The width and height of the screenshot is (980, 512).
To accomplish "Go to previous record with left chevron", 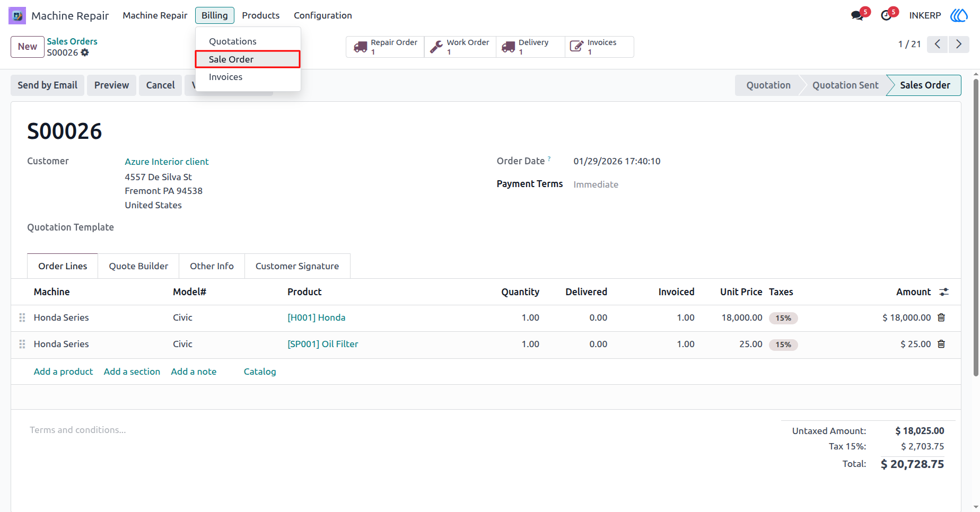I will click(938, 44).
